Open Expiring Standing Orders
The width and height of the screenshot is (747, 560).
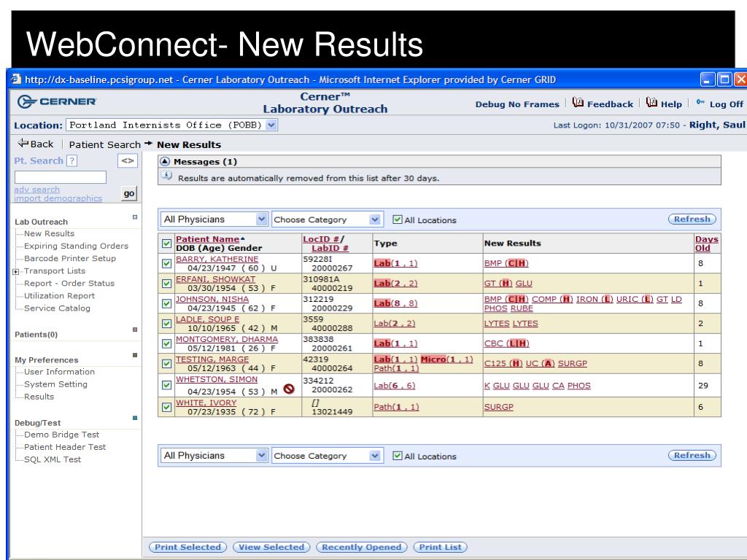point(76,246)
